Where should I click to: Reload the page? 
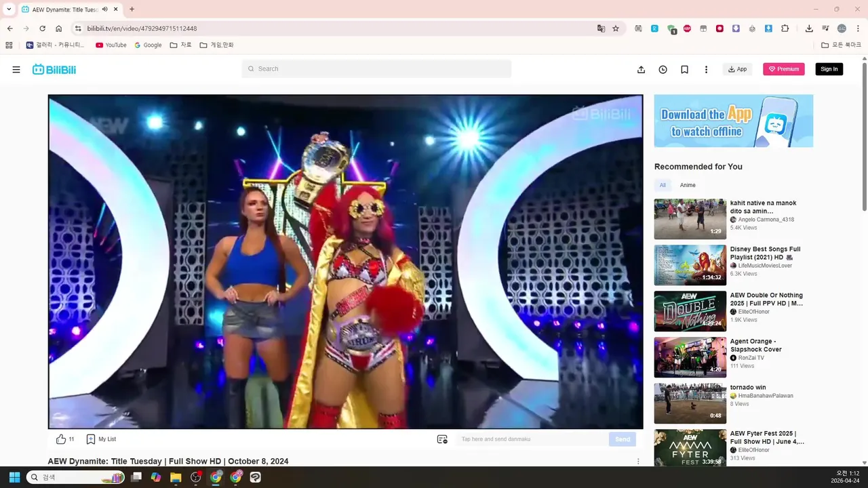[42, 28]
